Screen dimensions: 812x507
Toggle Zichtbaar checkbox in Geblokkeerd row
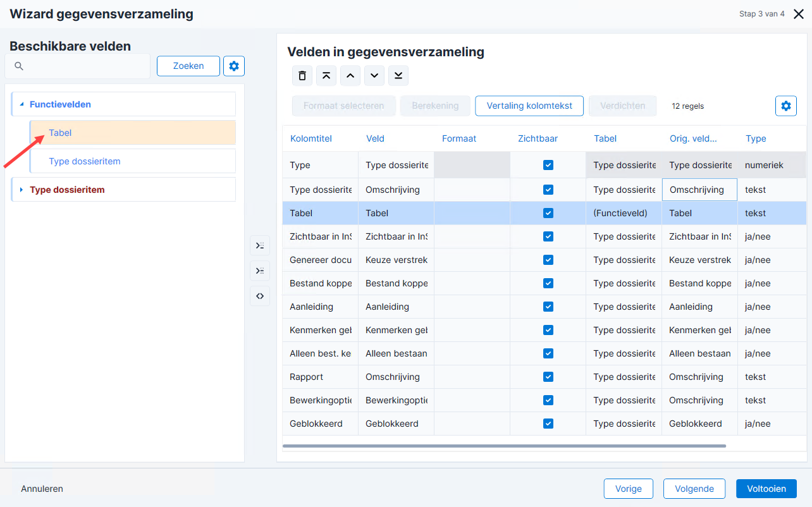548,424
